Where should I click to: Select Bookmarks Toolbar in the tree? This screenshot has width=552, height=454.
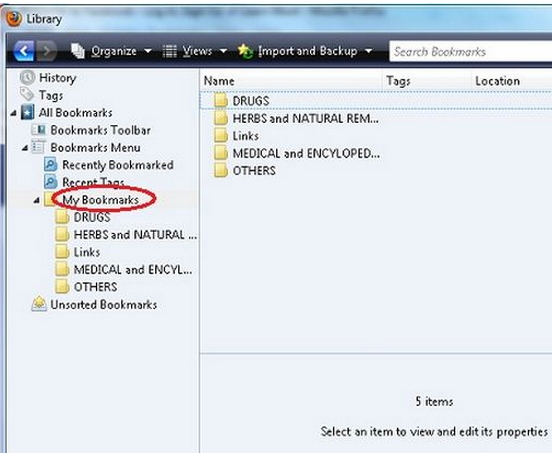coord(100,130)
